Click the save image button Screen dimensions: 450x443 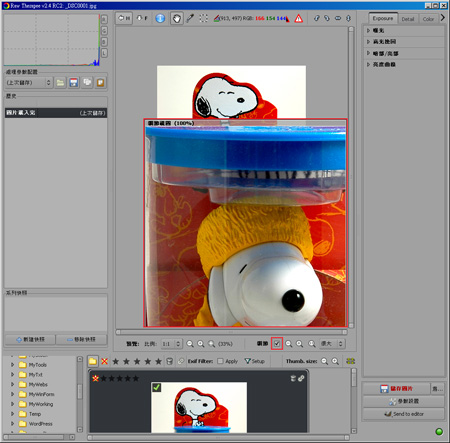tap(396, 389)
